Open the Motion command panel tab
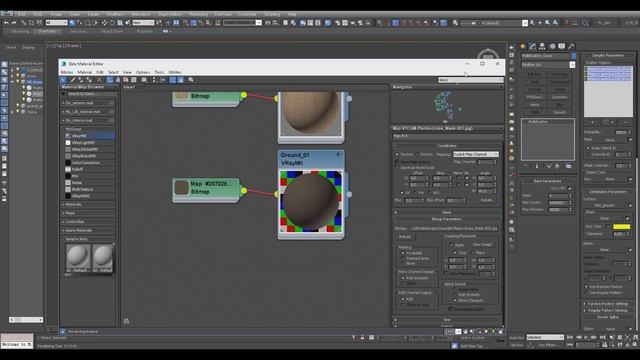Viewport: 640px width, 360px height. pyautogui.click(x=552, y=47)
